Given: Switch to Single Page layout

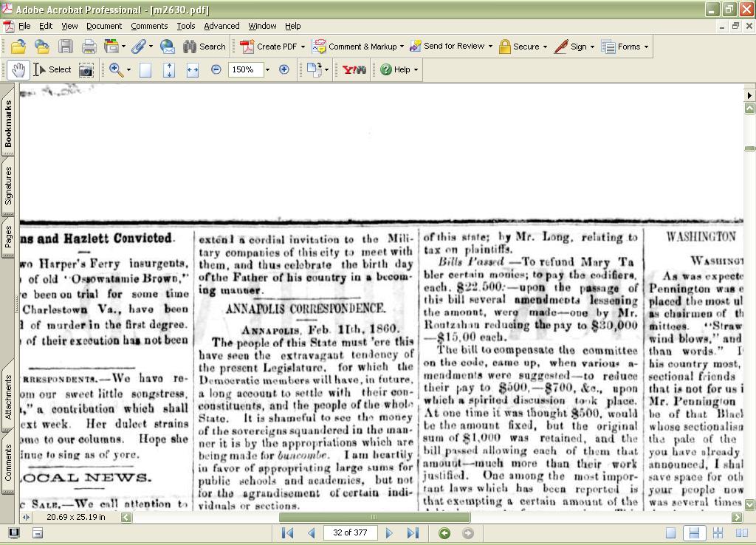Looking at the screenshot, I should (x=670, y=533).
